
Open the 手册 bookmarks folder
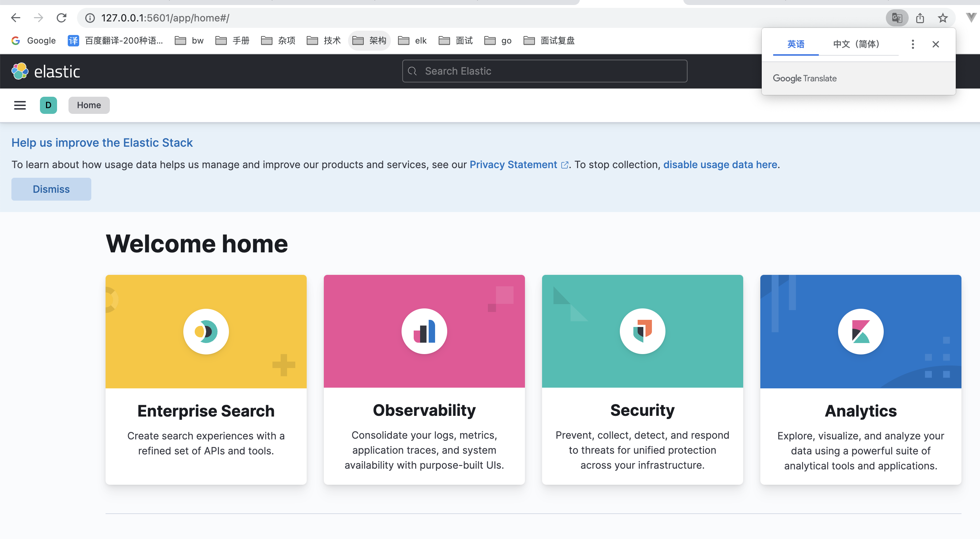233,40
